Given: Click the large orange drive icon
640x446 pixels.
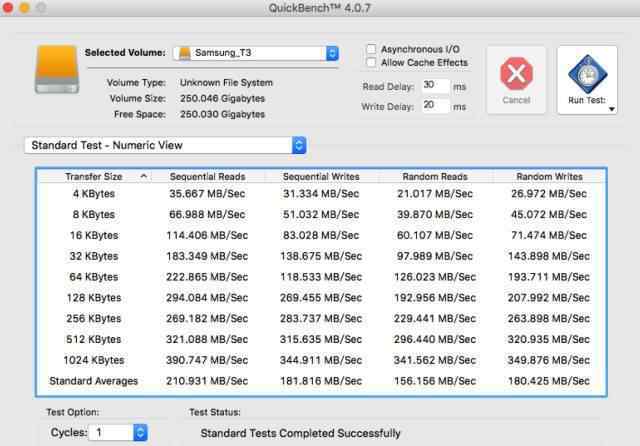Looking at the screenshot, I should 57,69.
